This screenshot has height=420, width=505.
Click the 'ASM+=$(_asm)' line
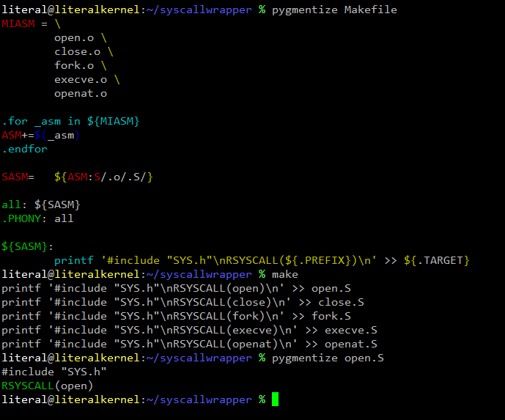click(x=40, y=136)
